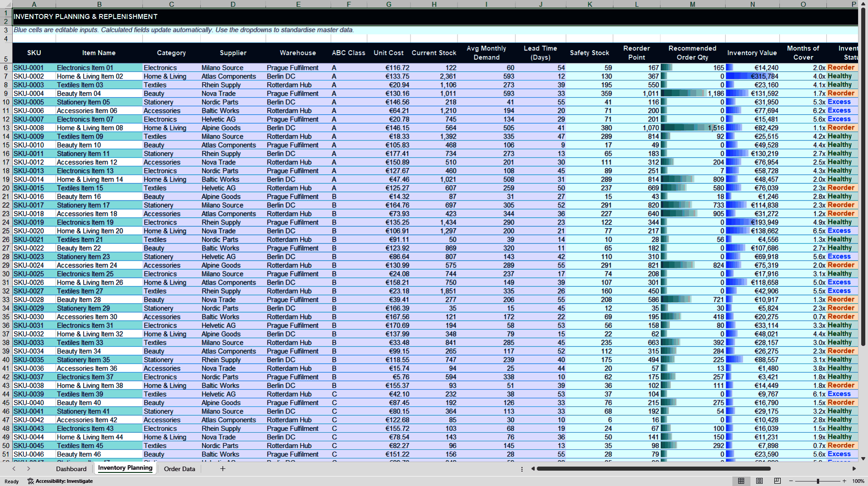Switch to the Dashboard sheet tab
This screenshot has height=486, width=868.
point(71,469)
